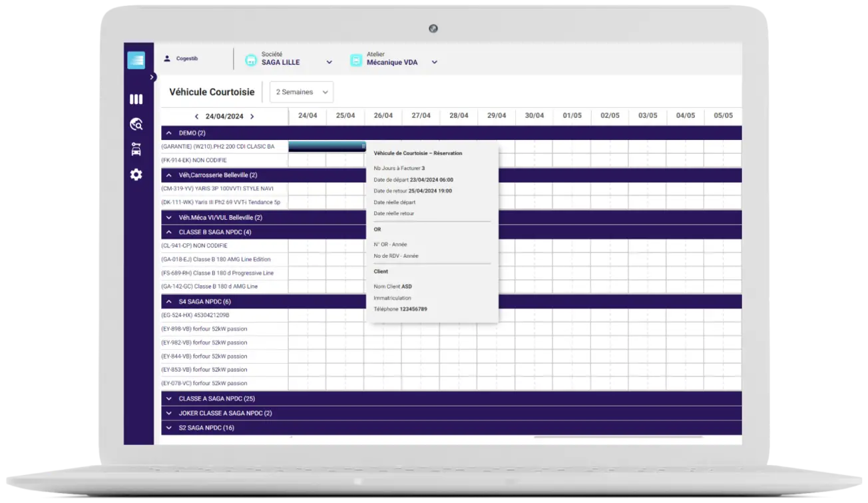
Task: Go to the next date after 24/04/2024
Action: click(x=252, y=117)
